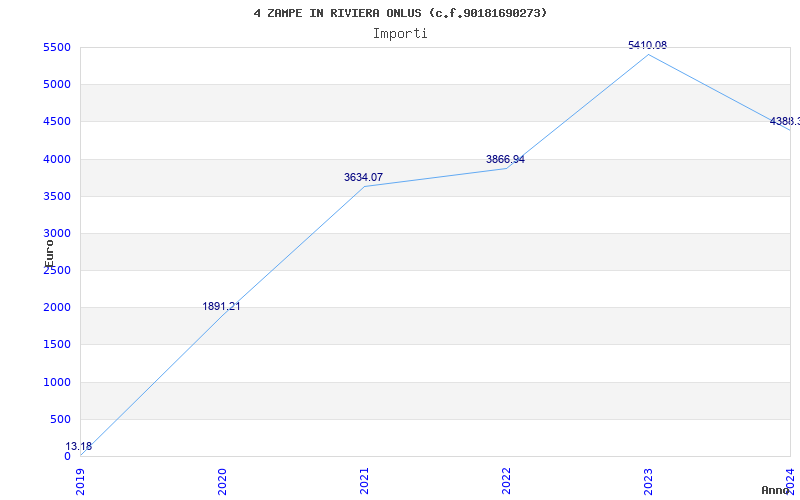Screen dimensions: 800x500
Task: Click the x-axis year label 2020
Action: pyautogui.click(x=222, y=482)
